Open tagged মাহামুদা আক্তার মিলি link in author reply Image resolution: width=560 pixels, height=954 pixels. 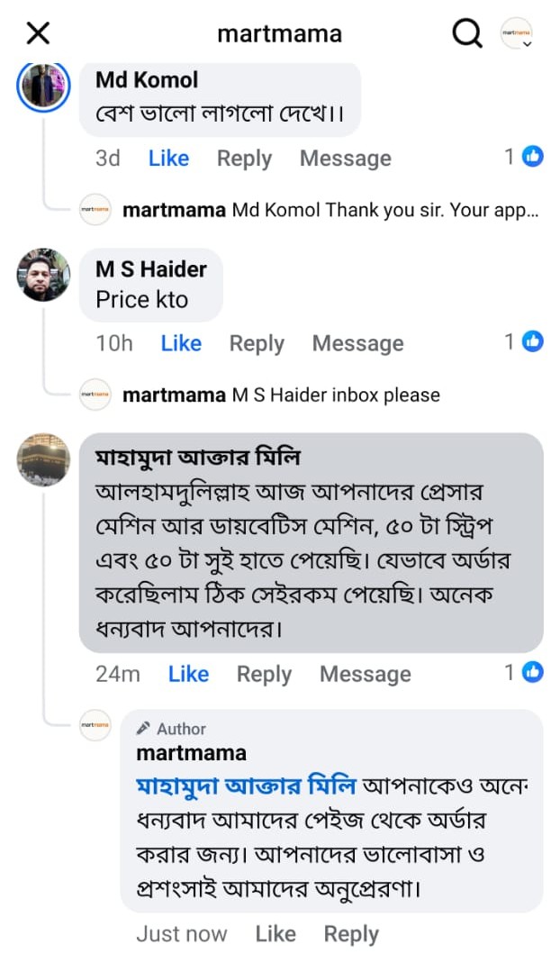click(x=246, y=786)
